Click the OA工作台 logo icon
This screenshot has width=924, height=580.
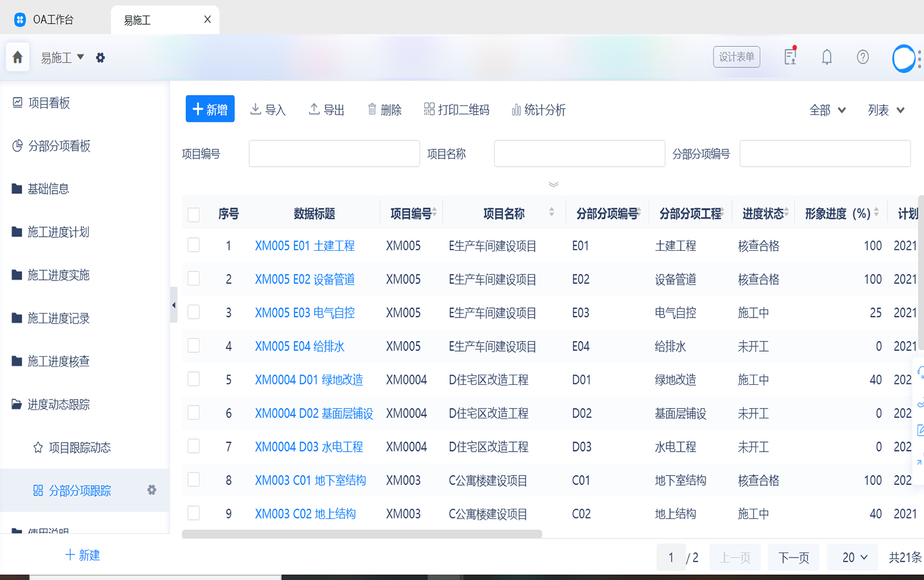(20, 19)
